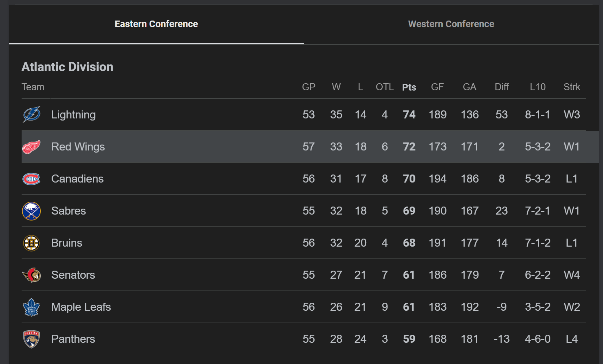Viewport: 603px width, 364px height.
Task: Click the Senators team logo
Action: [31, 275]
